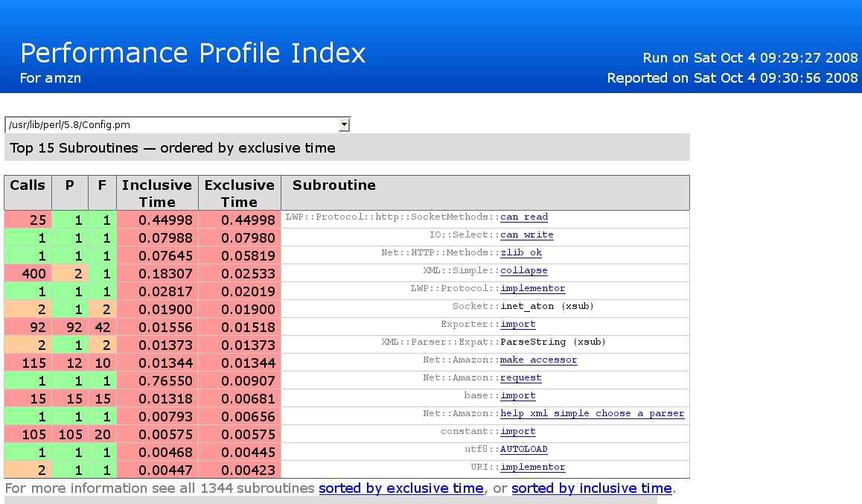Viewport: 862px width, 504px height.
Task: Open the can_write subroutine link
Action: pos(527,235)
